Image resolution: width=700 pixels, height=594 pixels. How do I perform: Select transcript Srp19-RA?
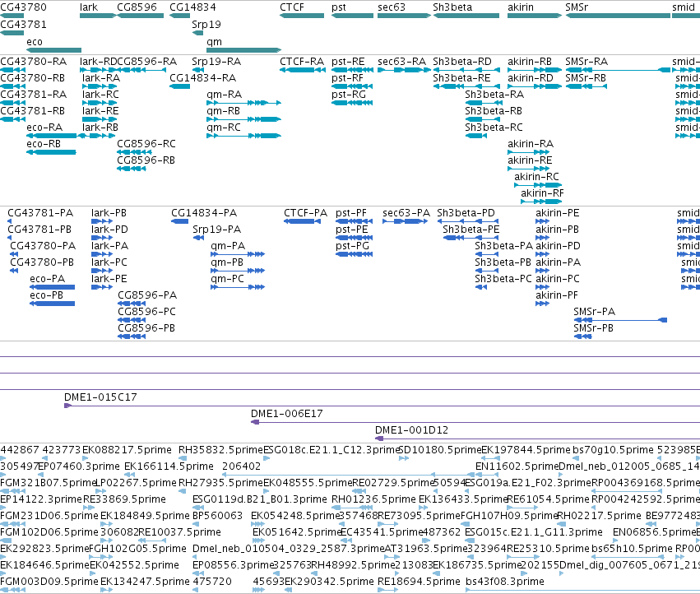(x=216, y=62)
